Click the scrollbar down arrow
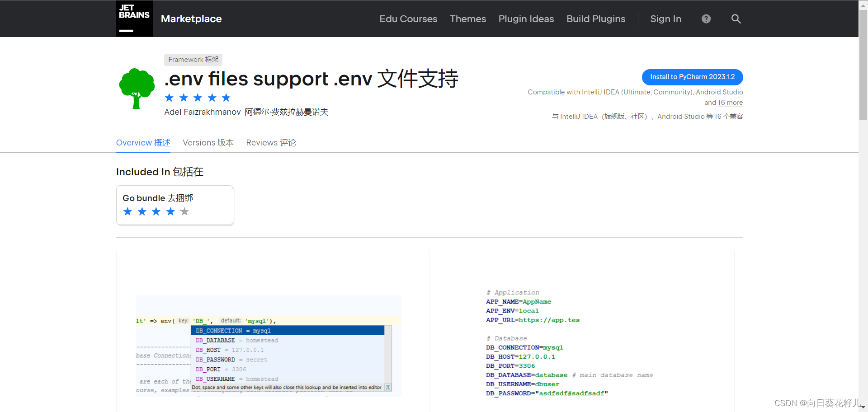The width and height of the screenshot is (868, 412). pyautogui.click(x=863, y=407)
